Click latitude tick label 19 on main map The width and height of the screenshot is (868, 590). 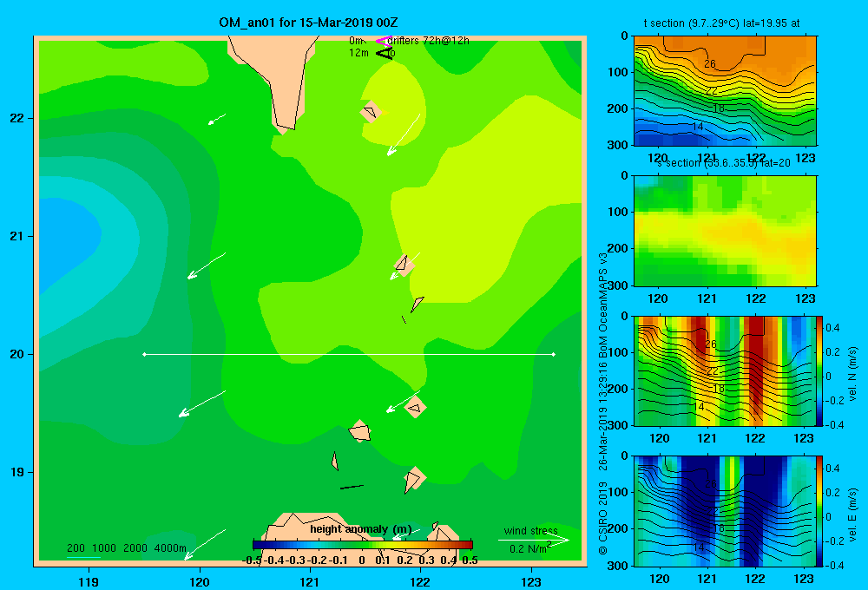[x=17, y=472]
